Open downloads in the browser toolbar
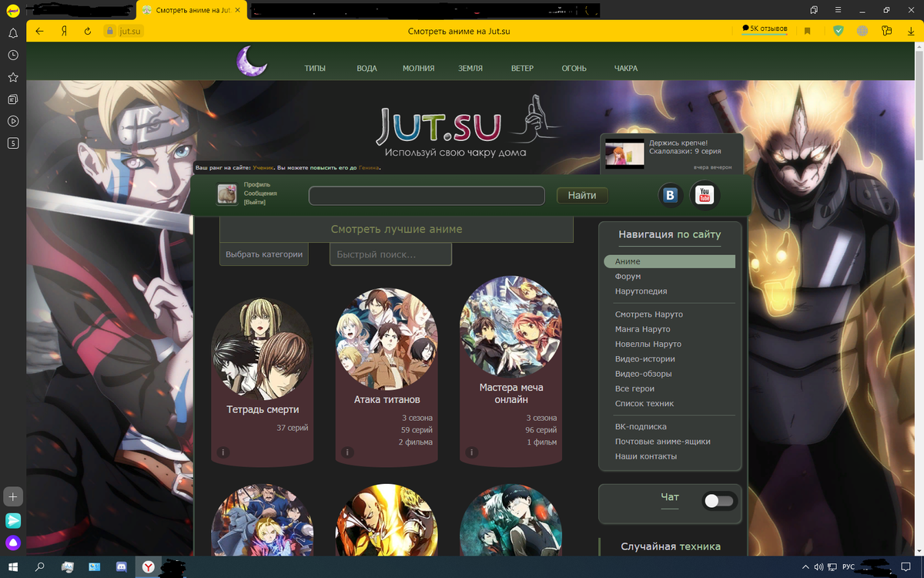This screenshot has width=924, height=578. [911, 31]
